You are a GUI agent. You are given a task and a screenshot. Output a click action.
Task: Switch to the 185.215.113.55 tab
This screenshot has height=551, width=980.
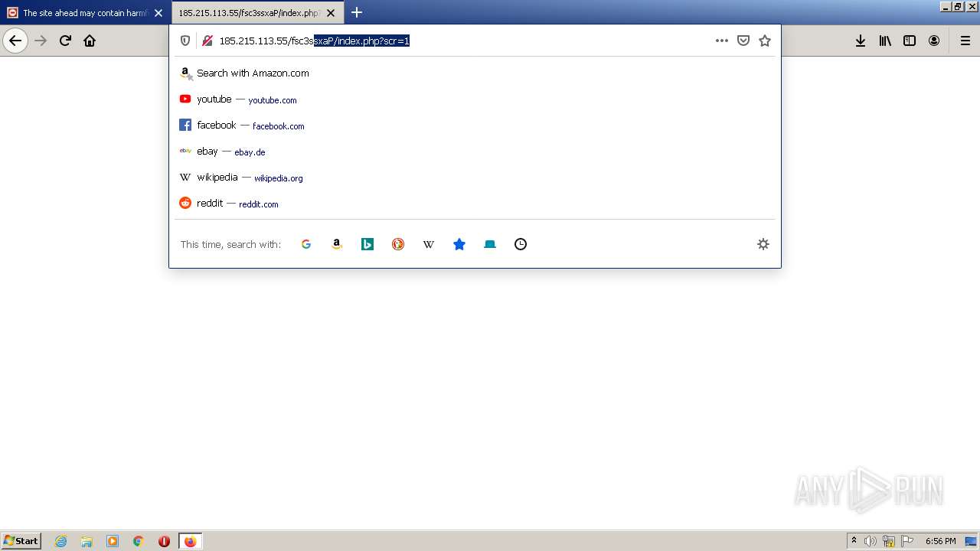point(256,13)
